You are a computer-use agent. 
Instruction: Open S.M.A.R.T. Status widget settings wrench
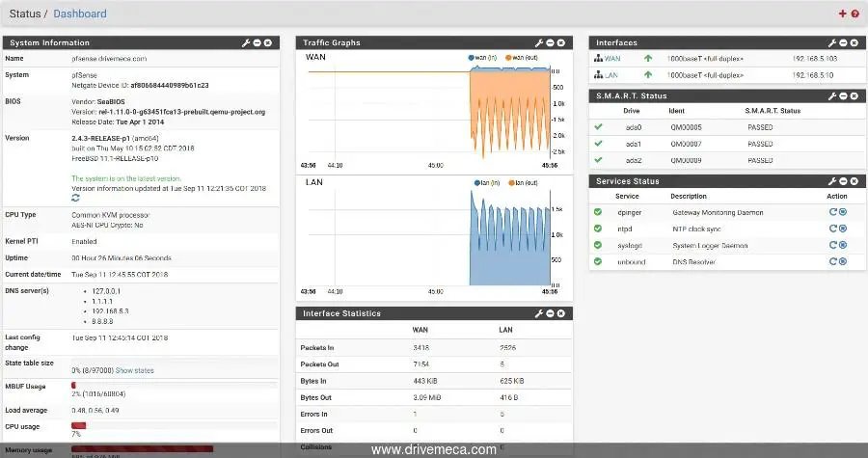(x=832, y=95)
